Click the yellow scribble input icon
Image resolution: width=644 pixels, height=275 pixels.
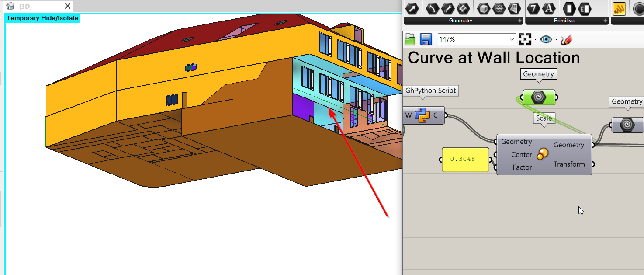pos(619,8)
